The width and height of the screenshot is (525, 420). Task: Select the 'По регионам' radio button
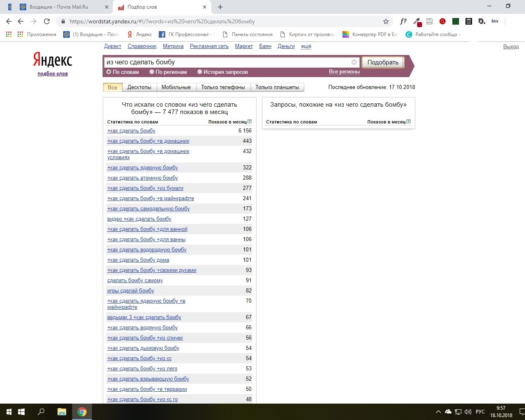[152, 72]
